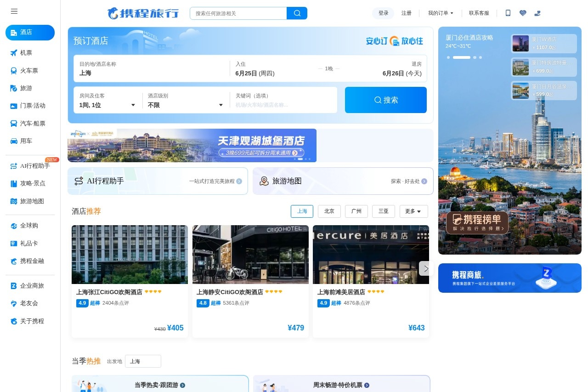
Task: Open 上海张江CitiGO欢阁酒店 photo
Action: pyautogui.click(x=130, y=255)
